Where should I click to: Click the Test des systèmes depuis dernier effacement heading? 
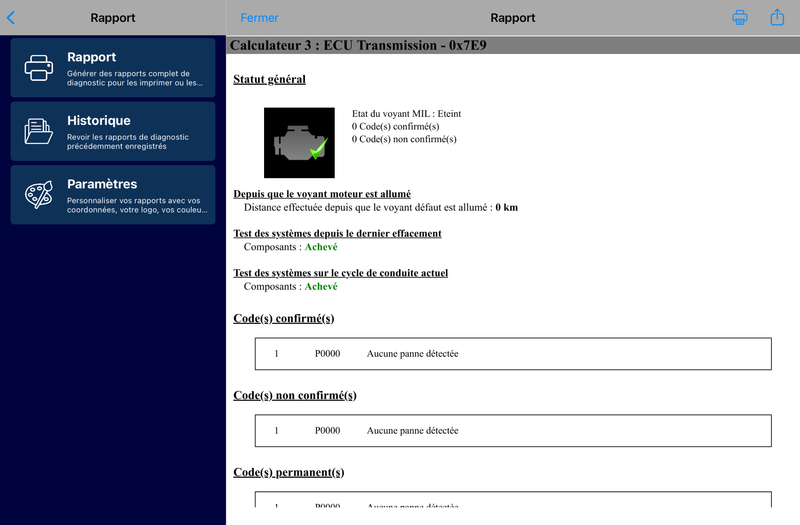337,233
